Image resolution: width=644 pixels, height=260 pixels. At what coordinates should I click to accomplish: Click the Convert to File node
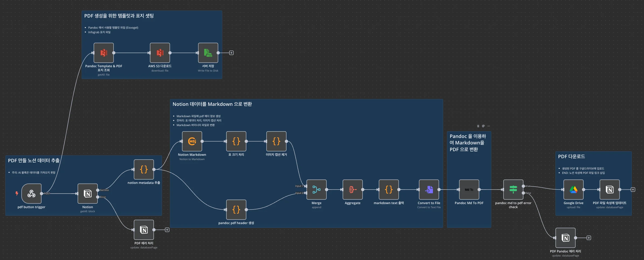(x=429, y=190)
